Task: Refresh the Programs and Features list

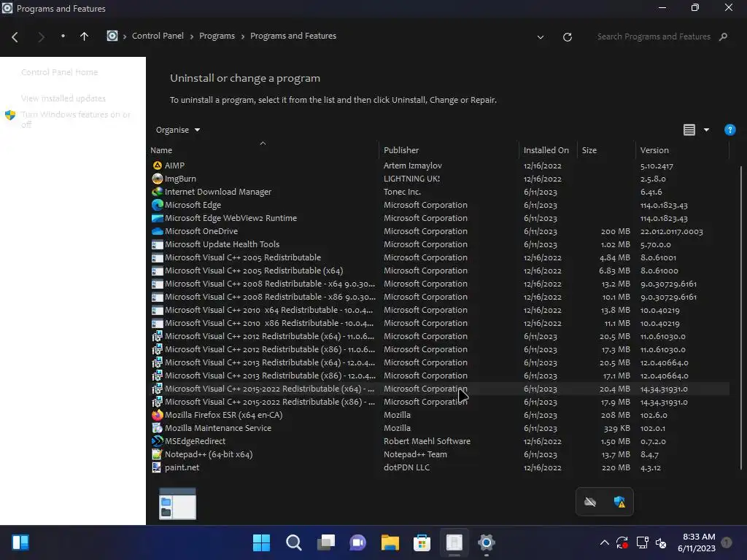Action: tap(568, 36)
